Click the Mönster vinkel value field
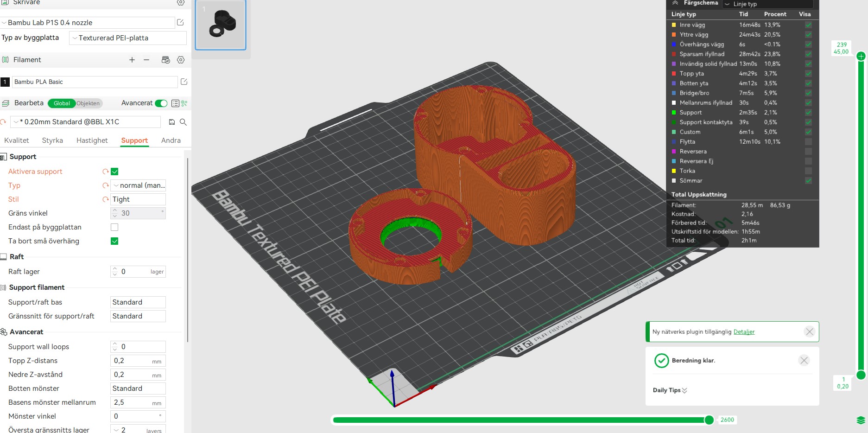The width and height of the screenshot is (868, 433). (138, 416)
